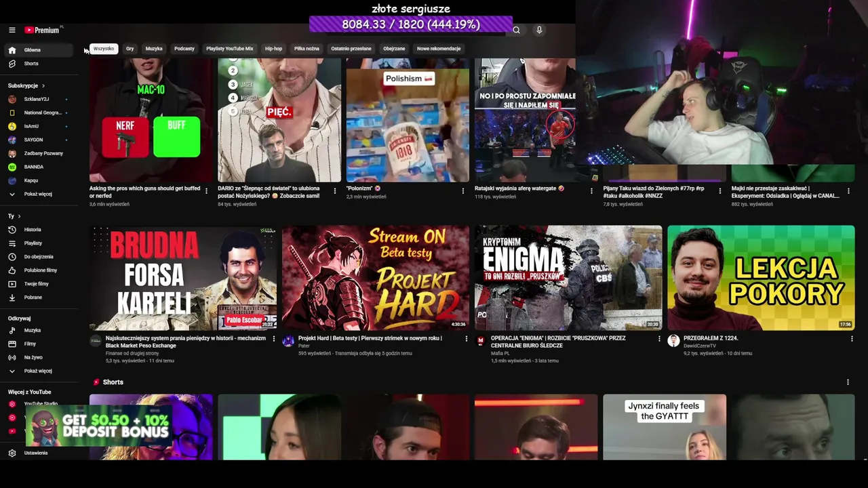Viewport: 868px width, 488px height.
Task: Open Twoje filmy in sidebar
Action: pos(39,284)
